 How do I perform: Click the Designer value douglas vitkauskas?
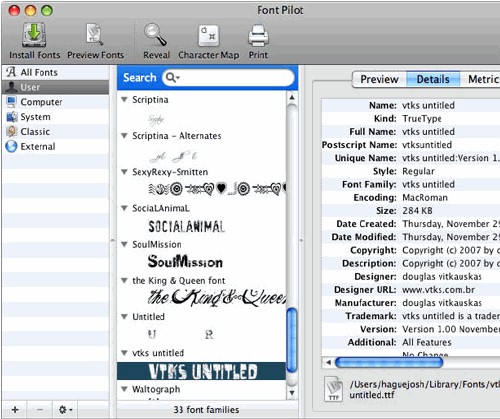pos(442,277)
